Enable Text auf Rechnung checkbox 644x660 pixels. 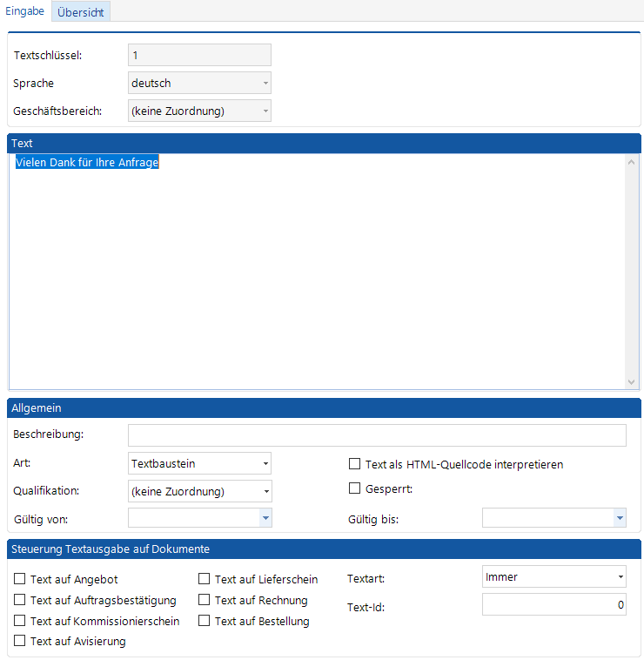(x=204, y=599)
